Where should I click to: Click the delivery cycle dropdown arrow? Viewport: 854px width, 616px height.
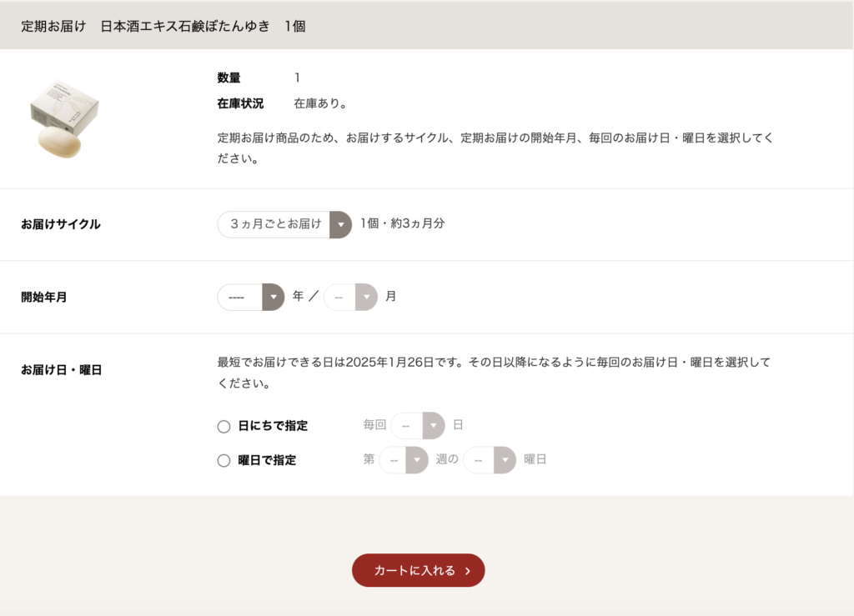[x=340, y=224]
